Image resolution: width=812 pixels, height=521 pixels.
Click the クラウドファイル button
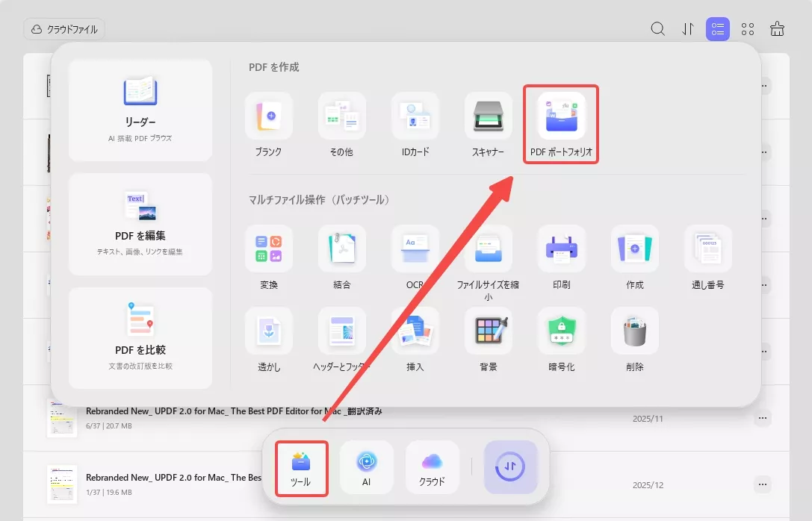(x=64, y=30)
